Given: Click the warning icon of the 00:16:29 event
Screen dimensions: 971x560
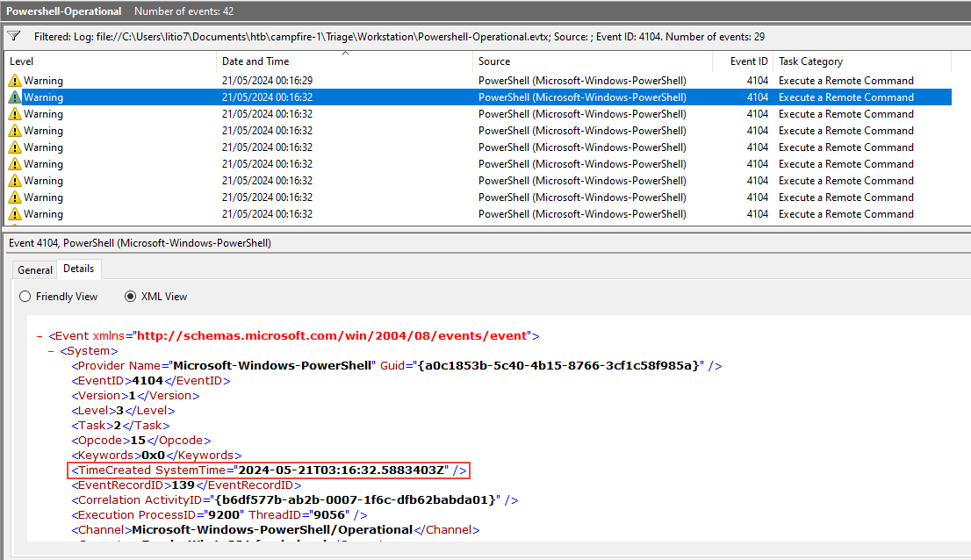Looking at the screenshot, I should tap(15, 81).
